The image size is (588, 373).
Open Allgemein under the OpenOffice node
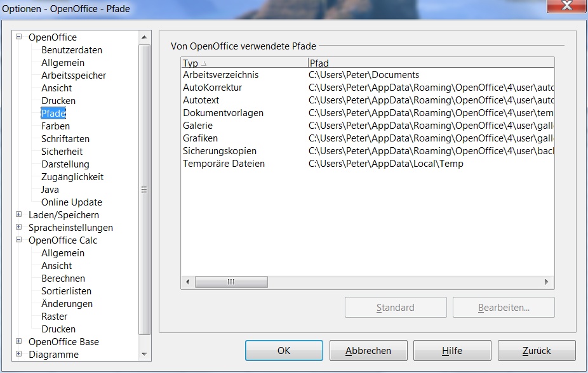63,63
